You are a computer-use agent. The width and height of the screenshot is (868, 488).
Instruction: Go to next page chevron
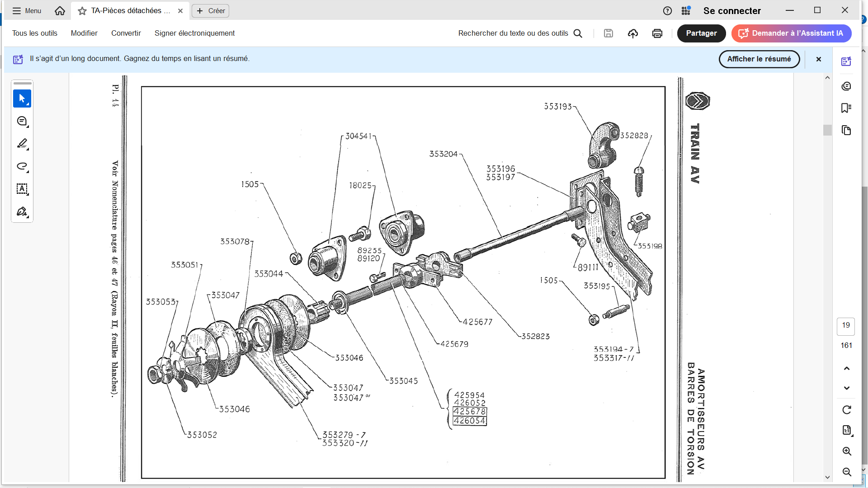click(847, 388)
